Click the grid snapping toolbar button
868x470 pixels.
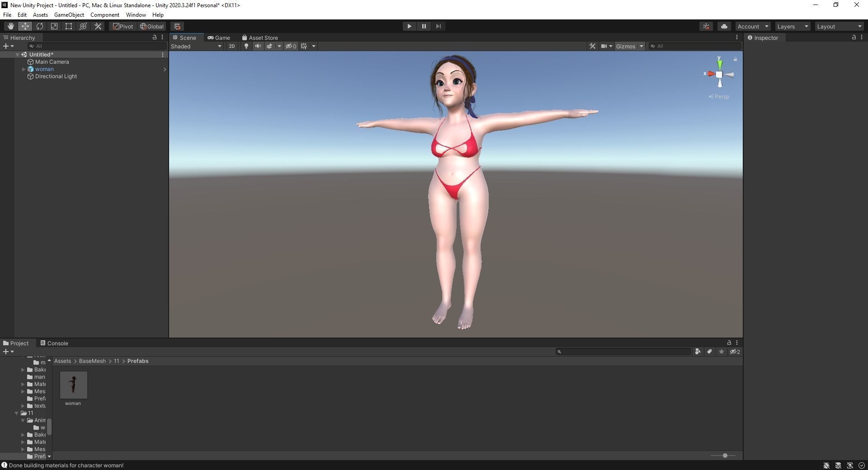point(177,26)
